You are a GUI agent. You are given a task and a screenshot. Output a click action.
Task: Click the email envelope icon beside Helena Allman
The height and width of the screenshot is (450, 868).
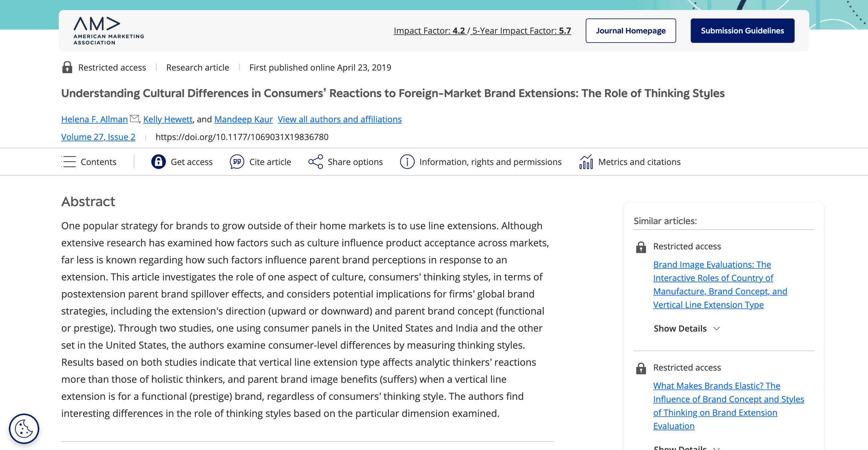pos(134,119)
